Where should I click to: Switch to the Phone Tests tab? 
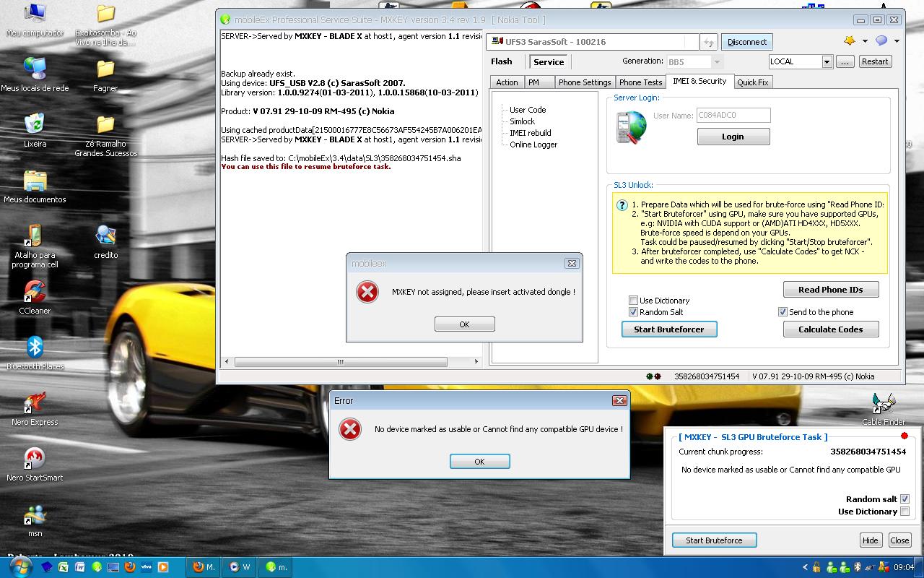(640, 82)
